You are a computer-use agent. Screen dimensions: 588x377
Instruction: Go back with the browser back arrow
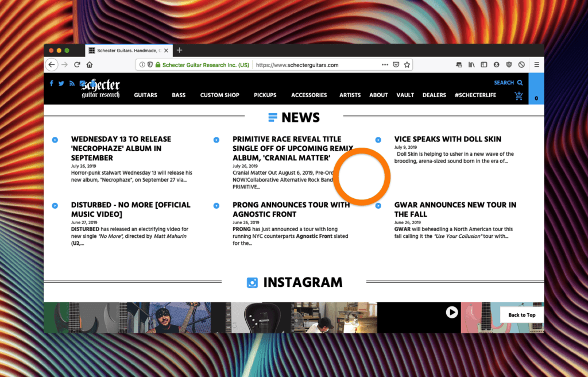coord(52,64)
